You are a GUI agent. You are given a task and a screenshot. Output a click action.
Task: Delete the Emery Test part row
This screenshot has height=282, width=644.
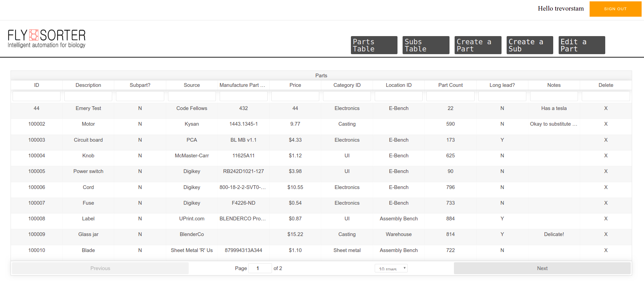(x=606, y=108)
